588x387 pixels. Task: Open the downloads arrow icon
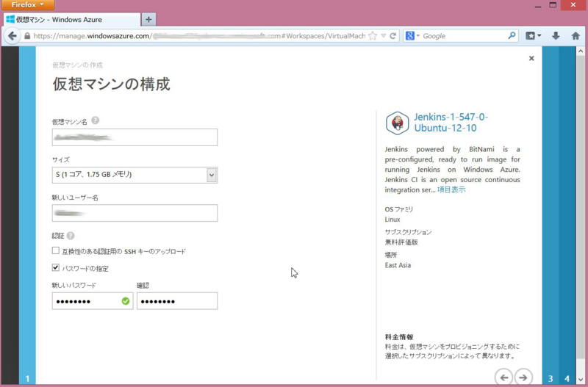point(556,36)
